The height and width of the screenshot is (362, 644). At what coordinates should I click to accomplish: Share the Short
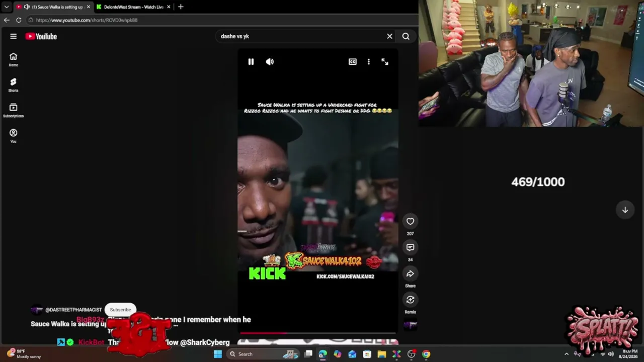pyautogui.click(x=411, y=274)
